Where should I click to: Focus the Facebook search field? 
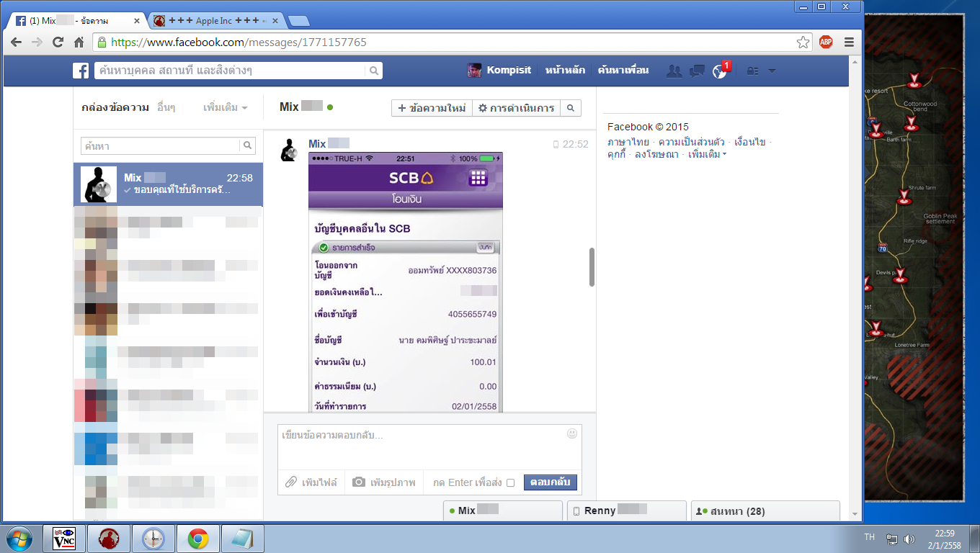pos(231,71)
